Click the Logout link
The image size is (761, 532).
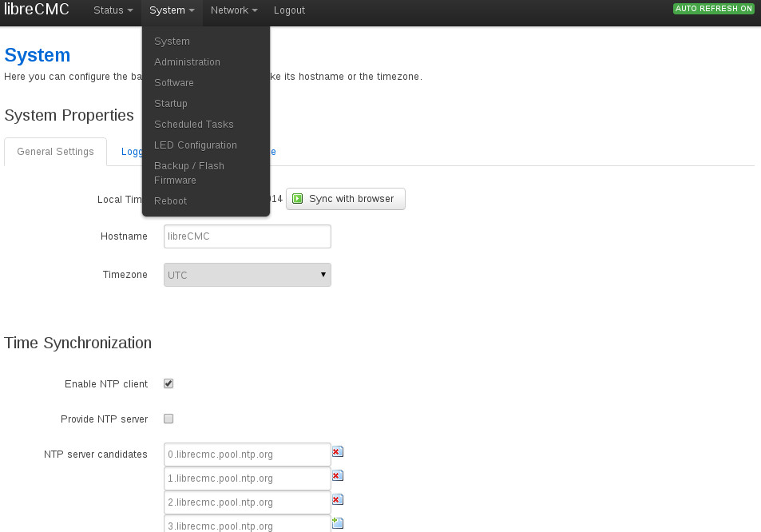pos(289,10)
